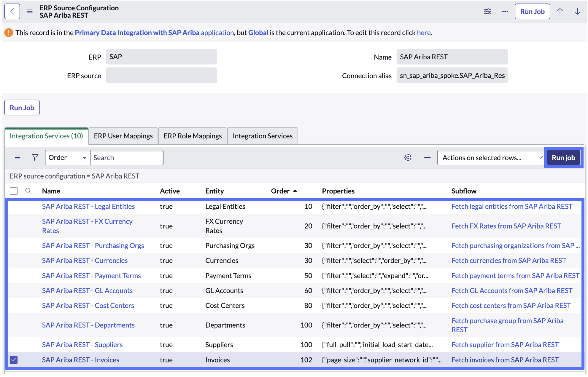Image resolution: width=588 pixels, height=377 pixels.
Task: Open Primary Data Integration with SAP Ariba link
Action: click(x=154, y=33)
